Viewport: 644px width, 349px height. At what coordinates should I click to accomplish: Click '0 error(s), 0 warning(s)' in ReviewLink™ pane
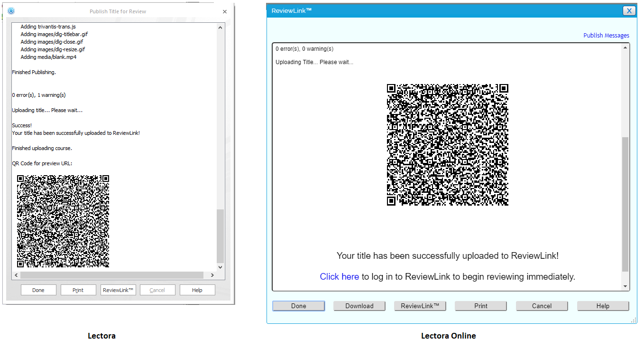pyautogui.click(x=304, y=49)
